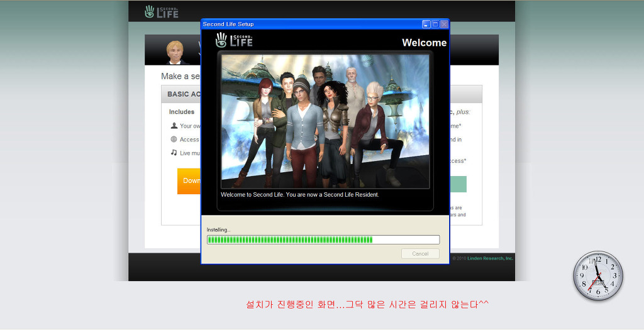The image size is (644, 330).
Task: Click the music note icon beside Live music
Action: pos(174,153)
